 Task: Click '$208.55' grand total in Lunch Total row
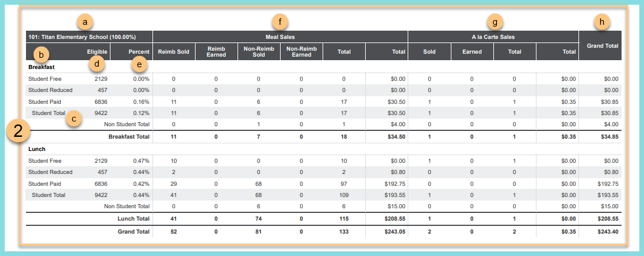click(x=607, y=219)
